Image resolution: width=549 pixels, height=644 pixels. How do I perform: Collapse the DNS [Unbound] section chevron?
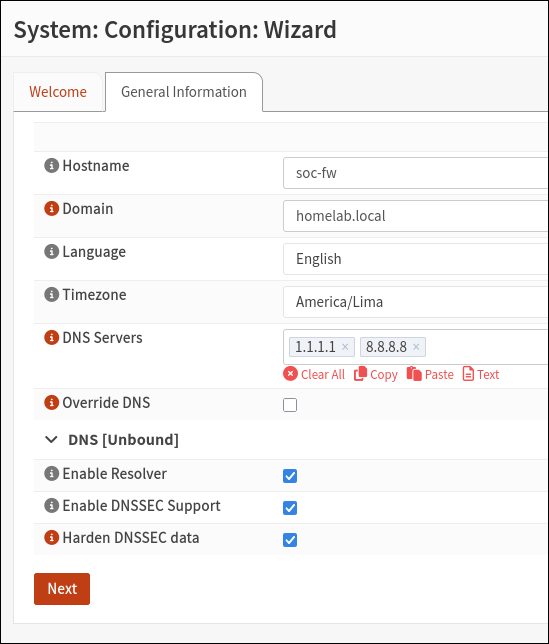click(51, 440)
